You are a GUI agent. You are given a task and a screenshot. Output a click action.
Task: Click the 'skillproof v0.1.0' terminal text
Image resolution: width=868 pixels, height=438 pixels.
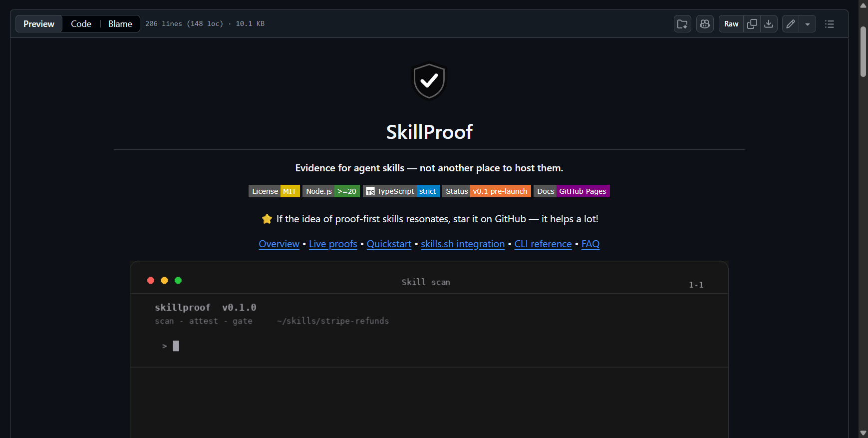[206, 307]
